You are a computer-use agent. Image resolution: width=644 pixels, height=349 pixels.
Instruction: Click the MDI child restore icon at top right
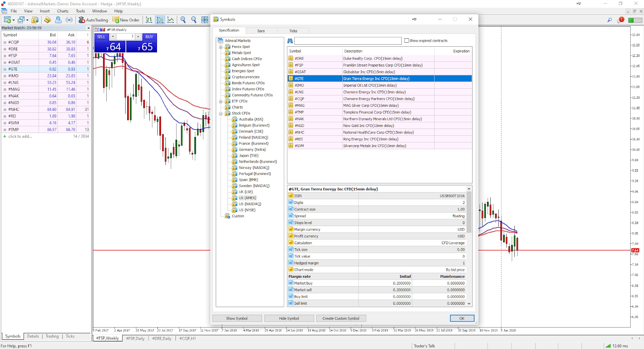[635, 11]
